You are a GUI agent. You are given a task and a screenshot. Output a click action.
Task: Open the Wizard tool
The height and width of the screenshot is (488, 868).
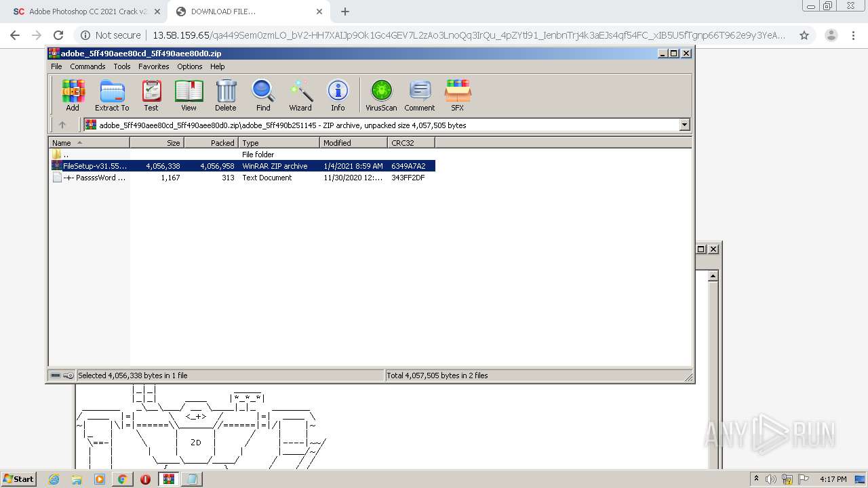click(300, 95)
